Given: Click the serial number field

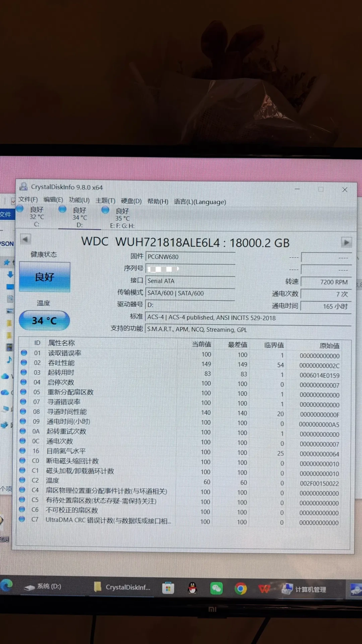Looking at the screenshot, I should (190, 269).
